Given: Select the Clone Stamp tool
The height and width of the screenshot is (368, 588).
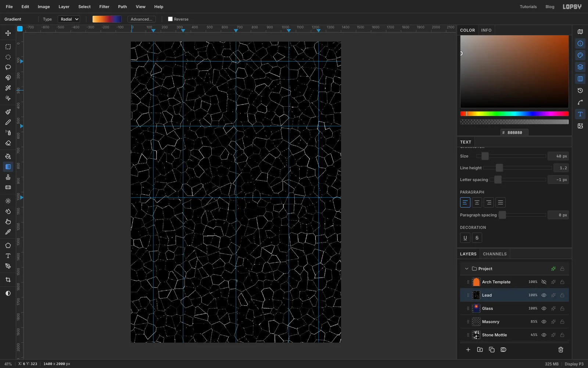Looking at the screenshot, I should coord(8,177).
